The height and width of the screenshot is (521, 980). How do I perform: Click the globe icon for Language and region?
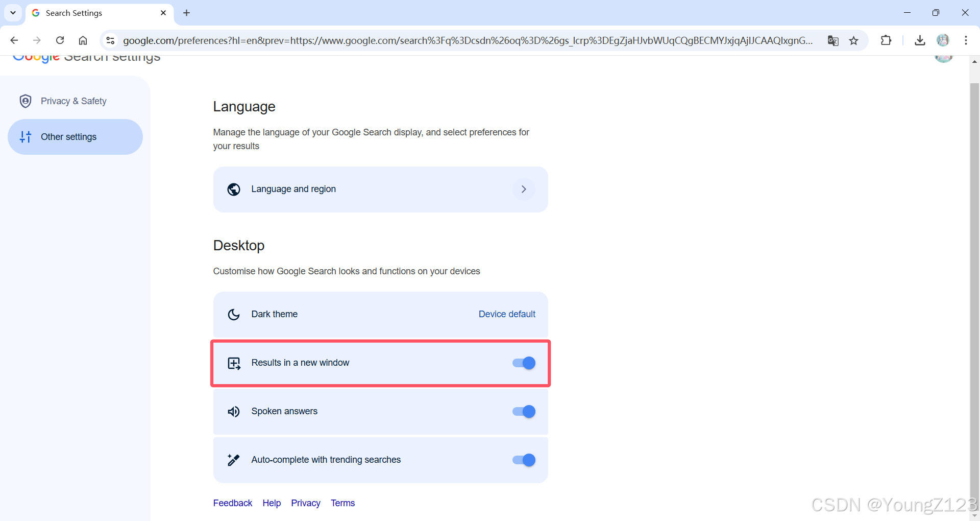[234, 190]
